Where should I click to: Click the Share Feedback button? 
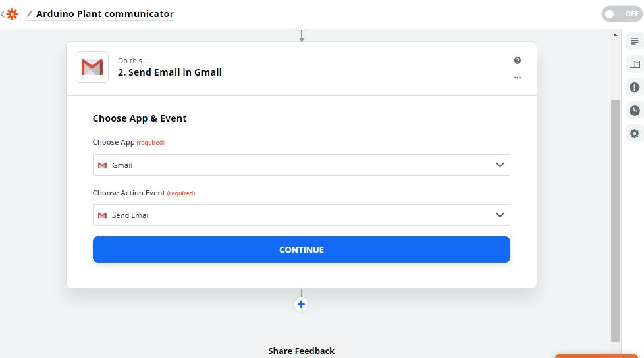[x=301, y=351]
